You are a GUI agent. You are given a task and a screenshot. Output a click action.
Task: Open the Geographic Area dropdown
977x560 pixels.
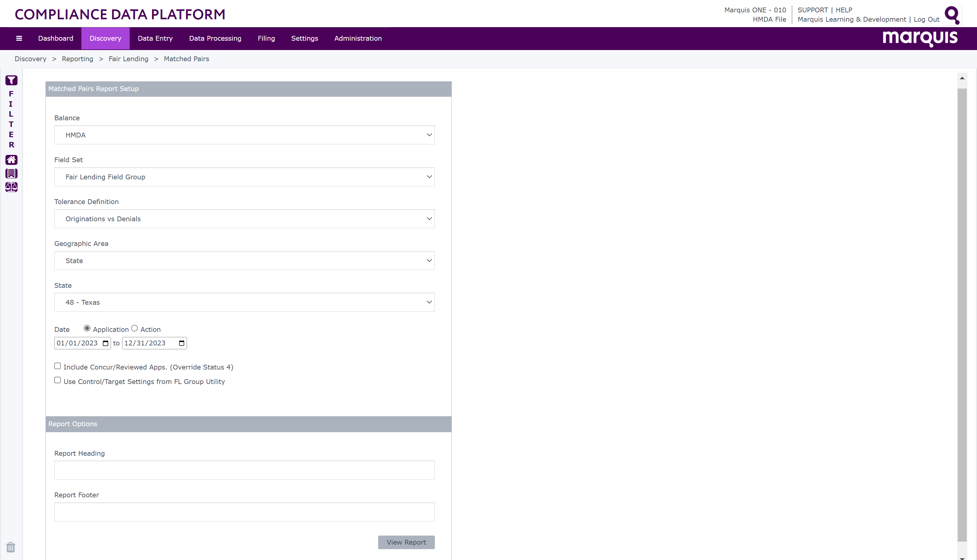pos(244,261)
